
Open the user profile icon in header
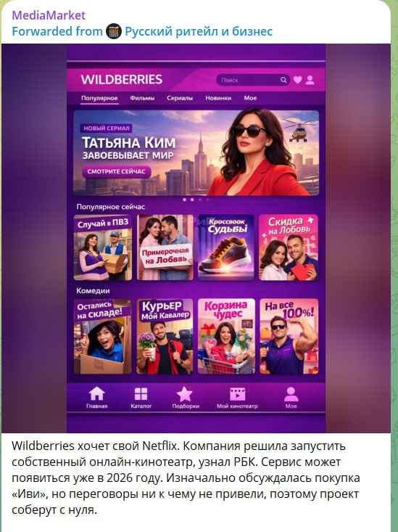[310, 80]
